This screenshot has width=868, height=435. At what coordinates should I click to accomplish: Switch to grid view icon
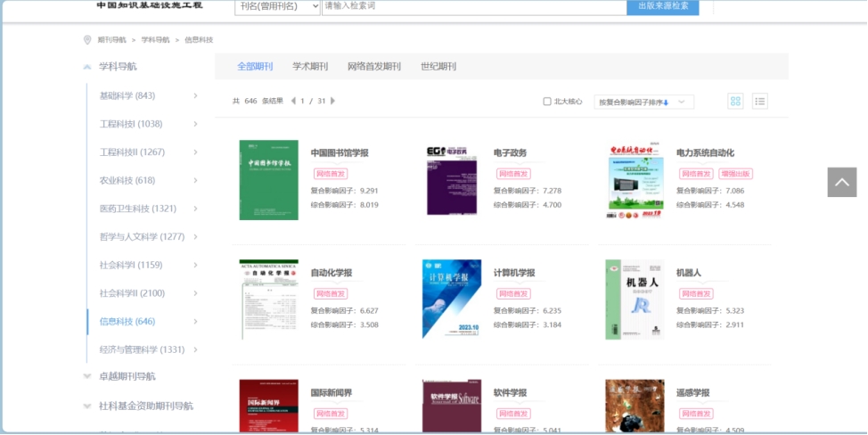pos(735,102)
